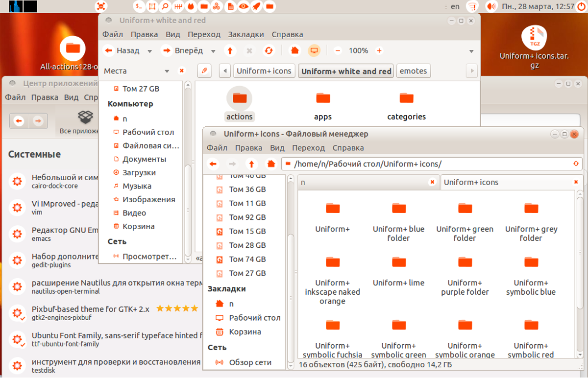Open Все приложения section in software center
Viewport: 588px width, 378px height.
(78, 121)
